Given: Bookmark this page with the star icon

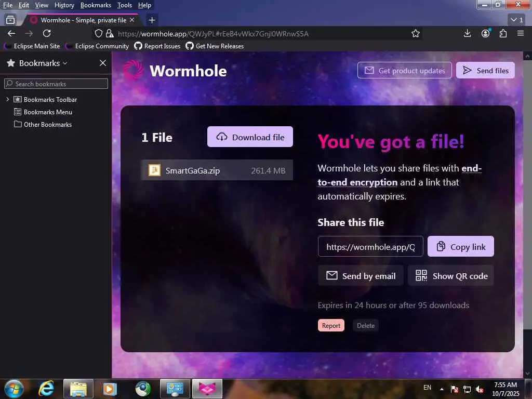Looking at the screenshot, I should [x=415, y=33].
